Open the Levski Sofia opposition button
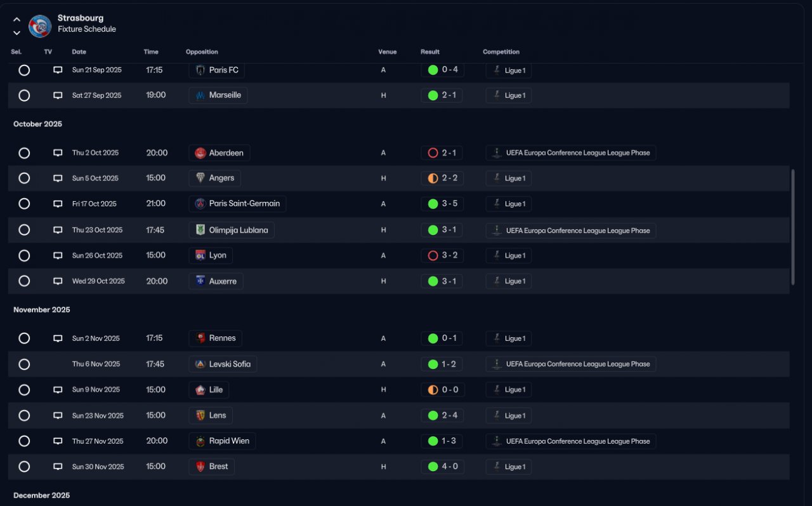The height and width of the screenshot is (506, 812). 223,364
